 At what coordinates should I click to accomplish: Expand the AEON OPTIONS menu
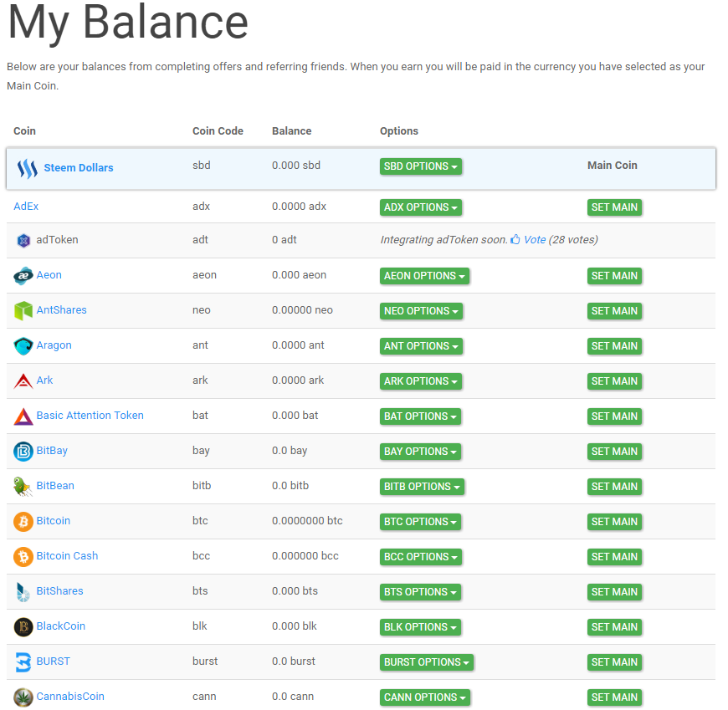tap(424, 276)
